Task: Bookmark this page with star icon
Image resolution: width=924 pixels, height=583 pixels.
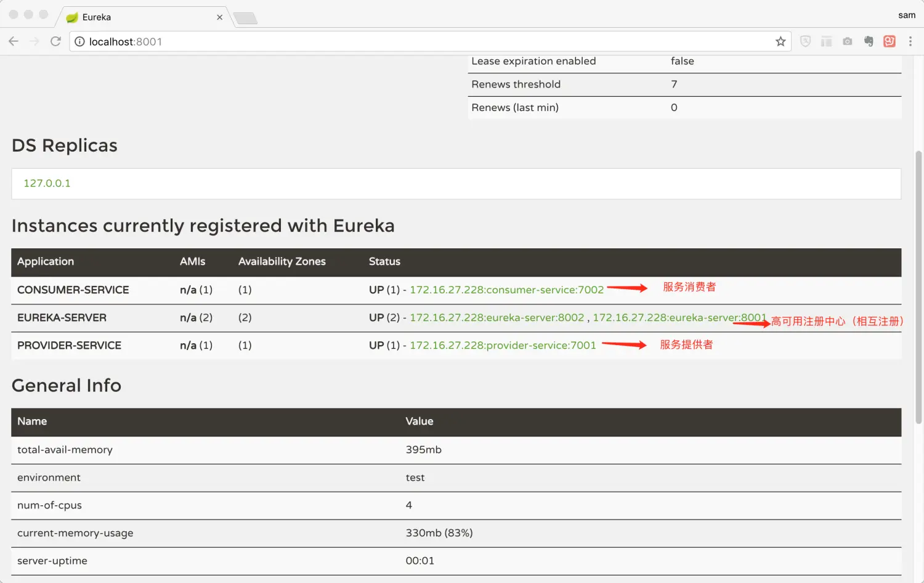Action: [780, 41]
